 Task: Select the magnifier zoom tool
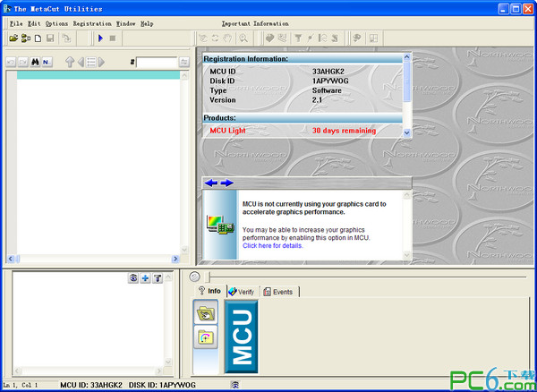(243, 38)
